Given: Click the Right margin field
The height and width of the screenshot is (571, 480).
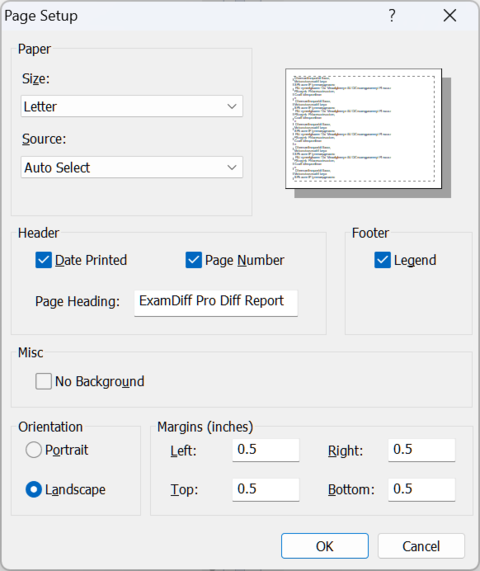Looking at the screenshot, I should point(422,450).
